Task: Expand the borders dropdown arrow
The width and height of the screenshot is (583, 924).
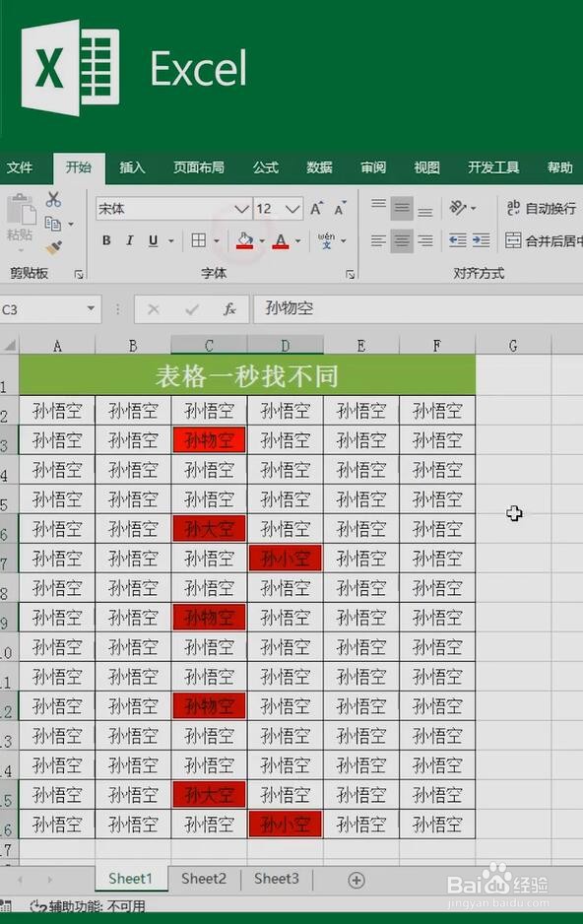Action: pos(216,241)
